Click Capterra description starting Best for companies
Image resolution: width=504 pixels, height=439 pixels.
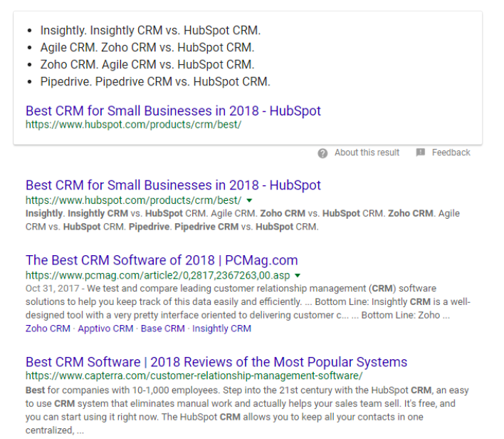point(247,410)
